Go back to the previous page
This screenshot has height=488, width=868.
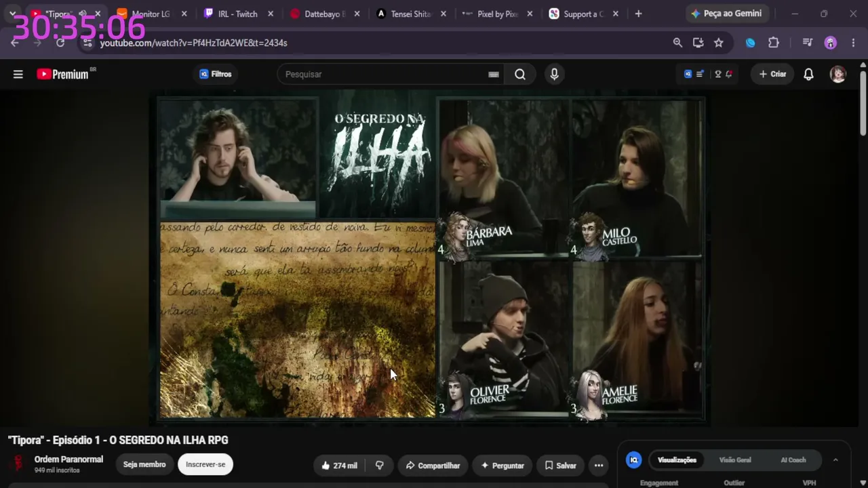15,43
